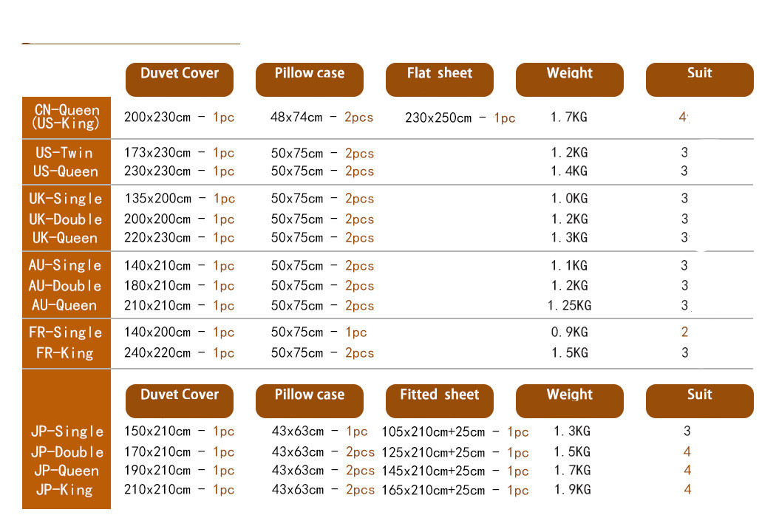776x532 pixels.
Task: Select the AU-Single size label
Action: (66, 265)
